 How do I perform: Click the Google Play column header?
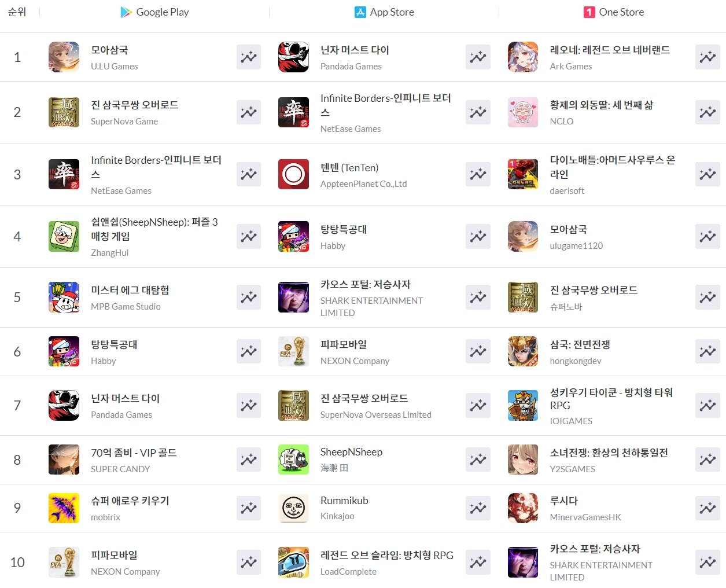point(154,12)
